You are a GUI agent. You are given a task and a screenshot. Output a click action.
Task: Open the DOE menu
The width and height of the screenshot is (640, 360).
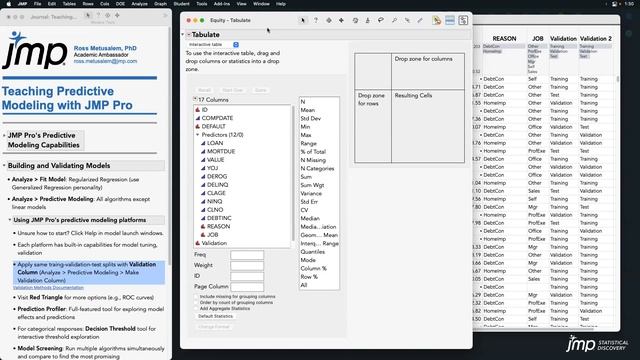pyautogui.click(x=120, y=4)
